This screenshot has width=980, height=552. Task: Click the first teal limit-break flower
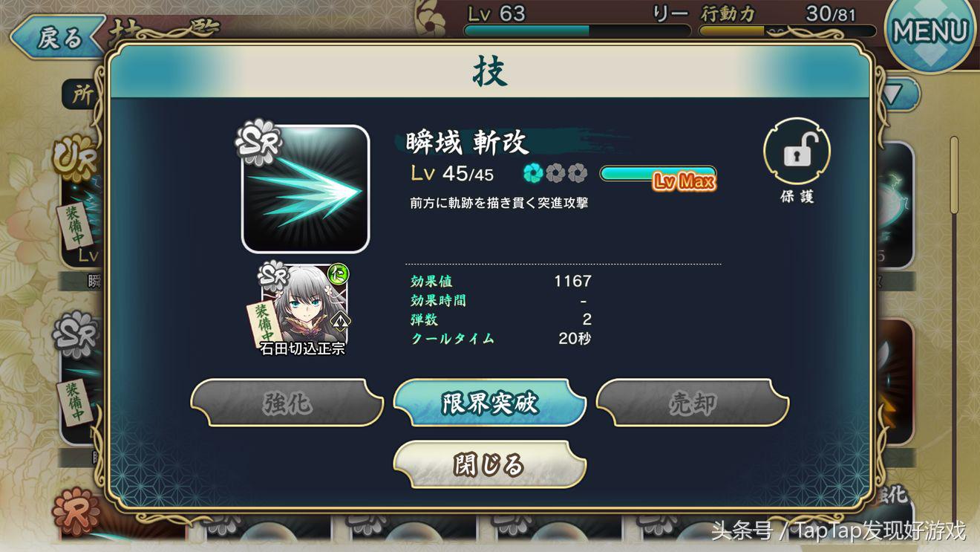pos(532,174)
